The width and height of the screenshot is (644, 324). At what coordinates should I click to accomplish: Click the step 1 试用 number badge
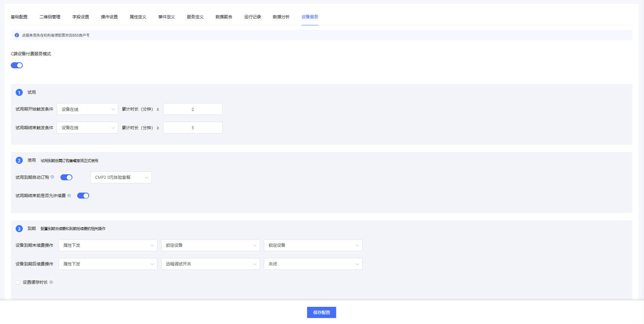point(19,93)
